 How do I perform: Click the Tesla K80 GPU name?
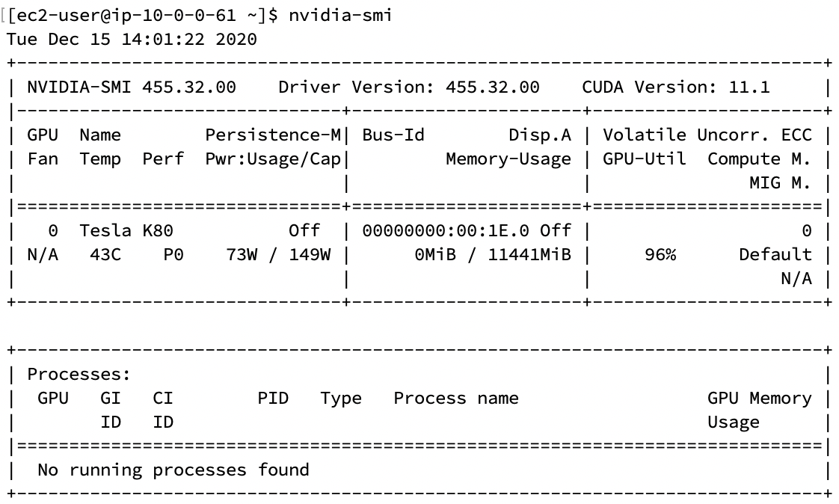[126, 230]
